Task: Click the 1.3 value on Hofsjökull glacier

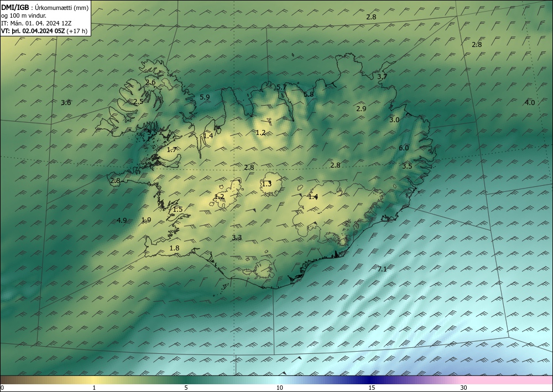Action: (x=267, y=184)
